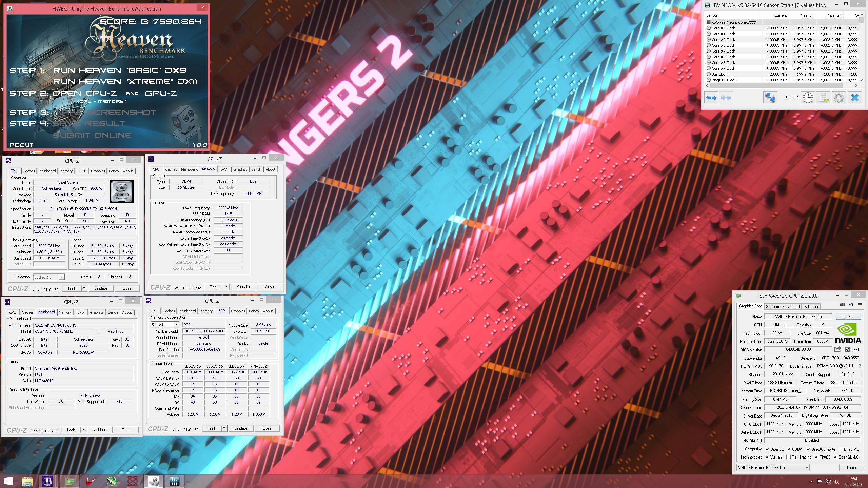The image size is (868, 488).
Task: Open HWiNFO settings gear icon
Action: [x=839, y=98]
